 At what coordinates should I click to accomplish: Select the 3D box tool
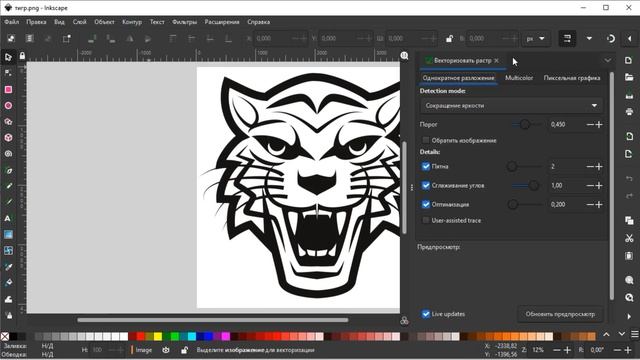[8, 138]
